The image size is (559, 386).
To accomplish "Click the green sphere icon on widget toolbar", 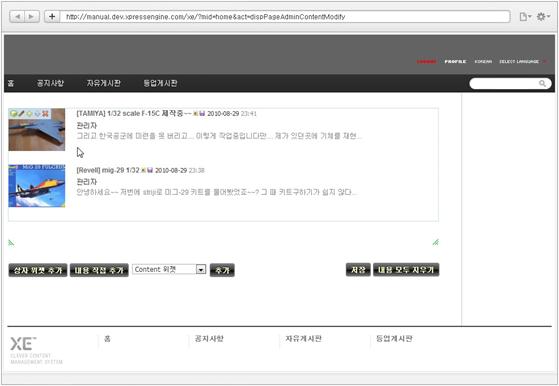I will [x=14, y=113].
